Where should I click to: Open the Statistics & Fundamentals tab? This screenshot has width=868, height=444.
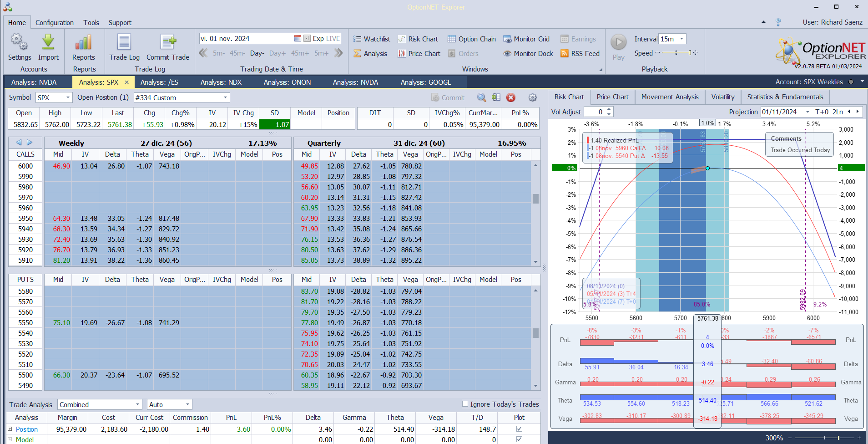(785, 97)
